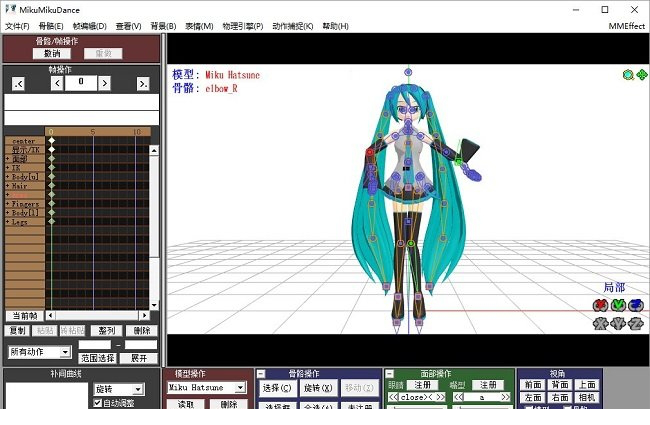Expand the Body[l] bone group
This screenshot has height=425, width=650.
tap(8, 213)
